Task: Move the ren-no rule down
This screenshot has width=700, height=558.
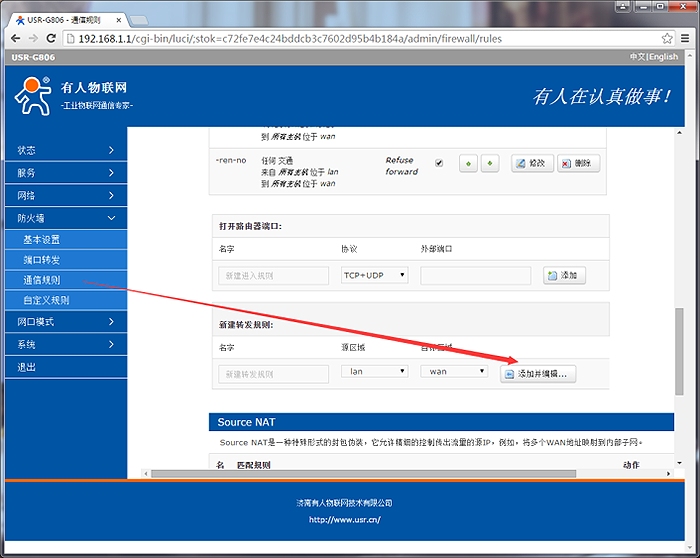Action: point(489,164)
